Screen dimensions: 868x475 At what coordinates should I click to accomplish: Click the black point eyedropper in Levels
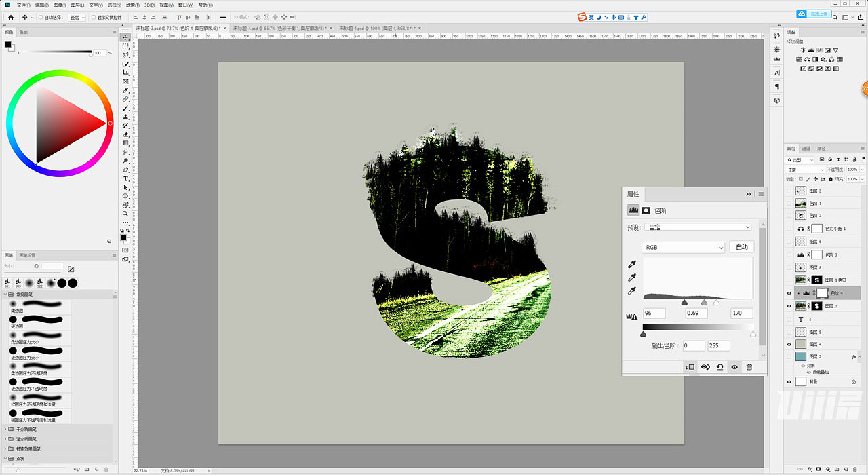pos(632,264)
